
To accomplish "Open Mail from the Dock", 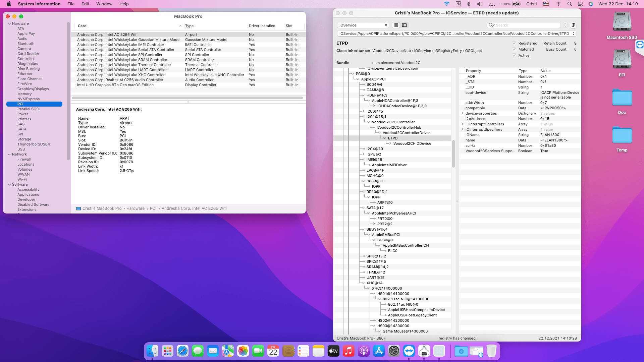I will [213, 351].
